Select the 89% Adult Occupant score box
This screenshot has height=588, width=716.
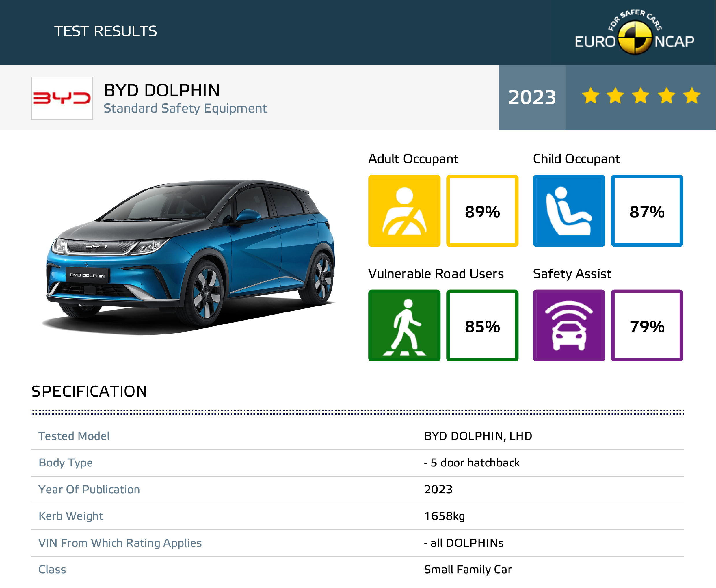pos(482,211)
